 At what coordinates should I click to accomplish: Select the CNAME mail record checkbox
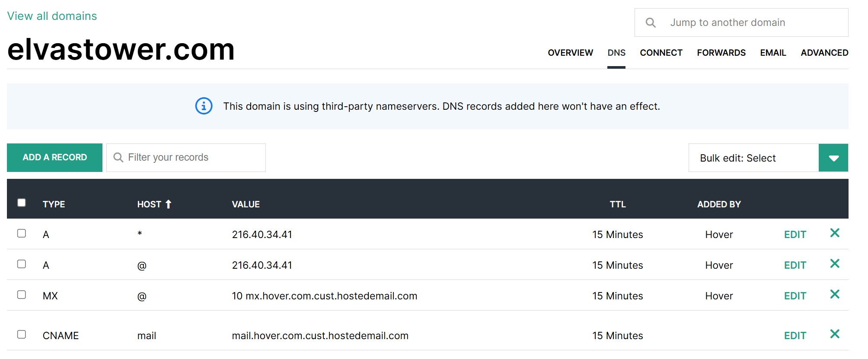coord(22,334)
